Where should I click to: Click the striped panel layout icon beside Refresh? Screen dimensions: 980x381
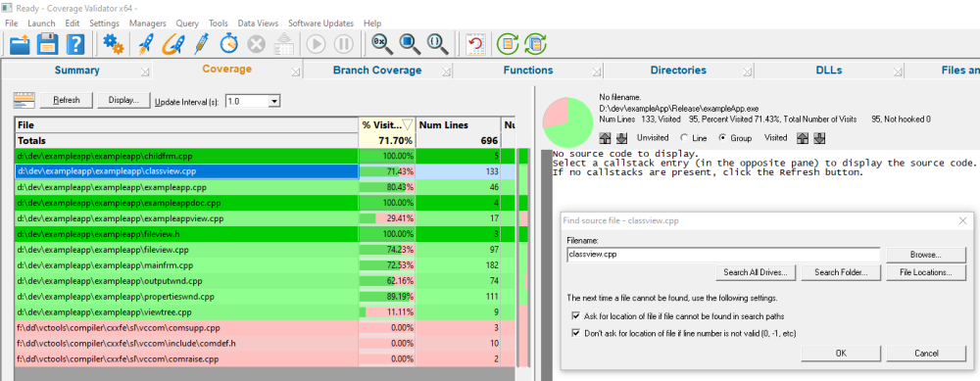click(24, 100)
